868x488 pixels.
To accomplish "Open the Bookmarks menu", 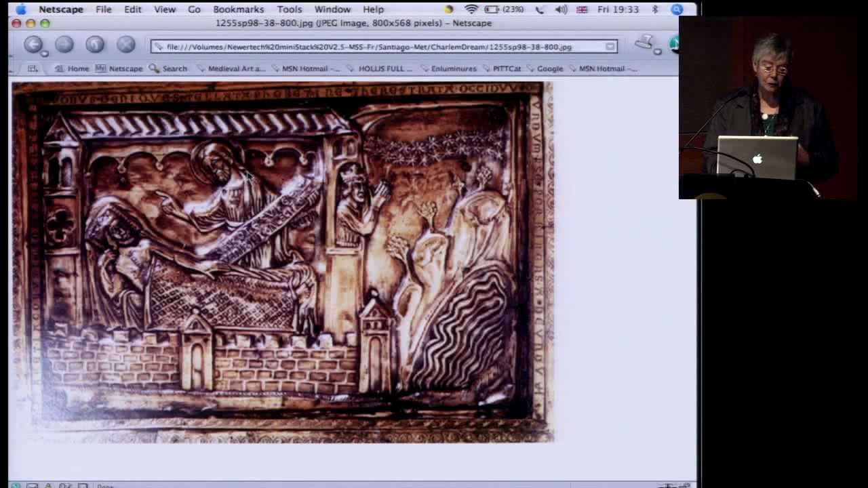I will coord(239,9).
